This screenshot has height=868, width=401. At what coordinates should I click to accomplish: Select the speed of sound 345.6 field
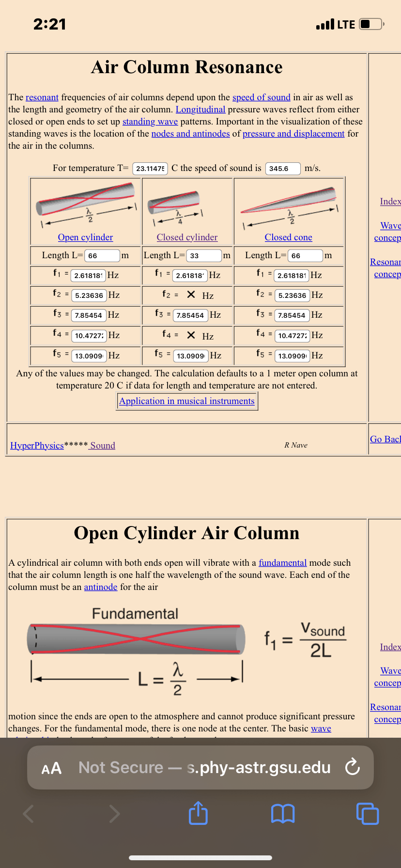[x=283, y=169]
